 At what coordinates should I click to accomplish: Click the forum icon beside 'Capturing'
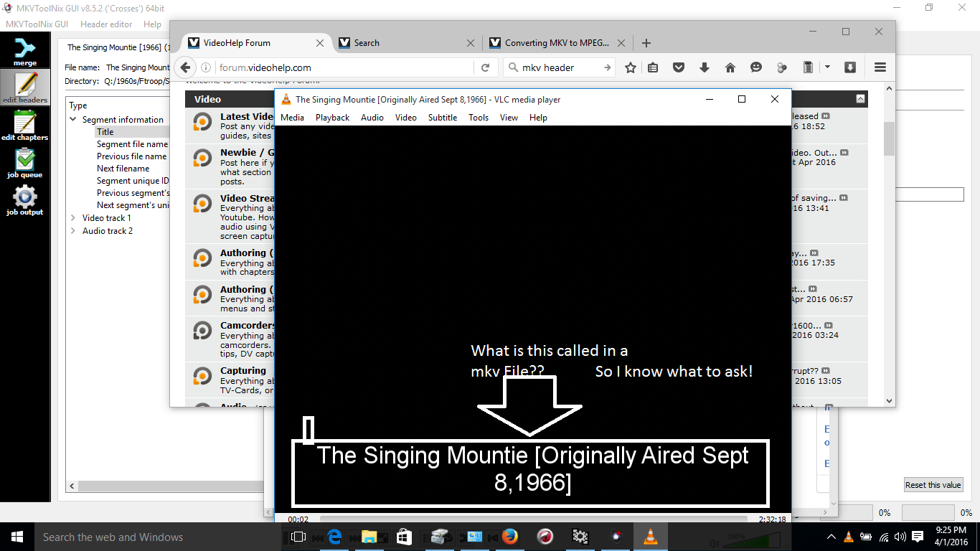pos(202,376)
